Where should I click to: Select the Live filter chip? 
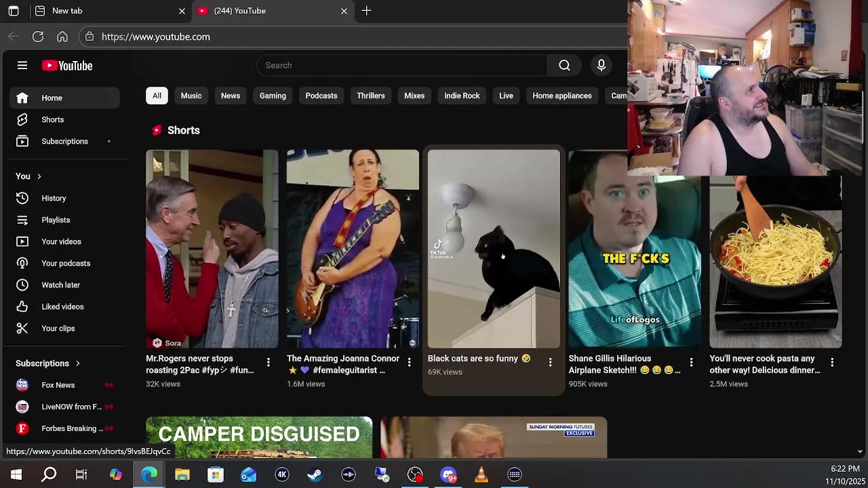point(507,96)
